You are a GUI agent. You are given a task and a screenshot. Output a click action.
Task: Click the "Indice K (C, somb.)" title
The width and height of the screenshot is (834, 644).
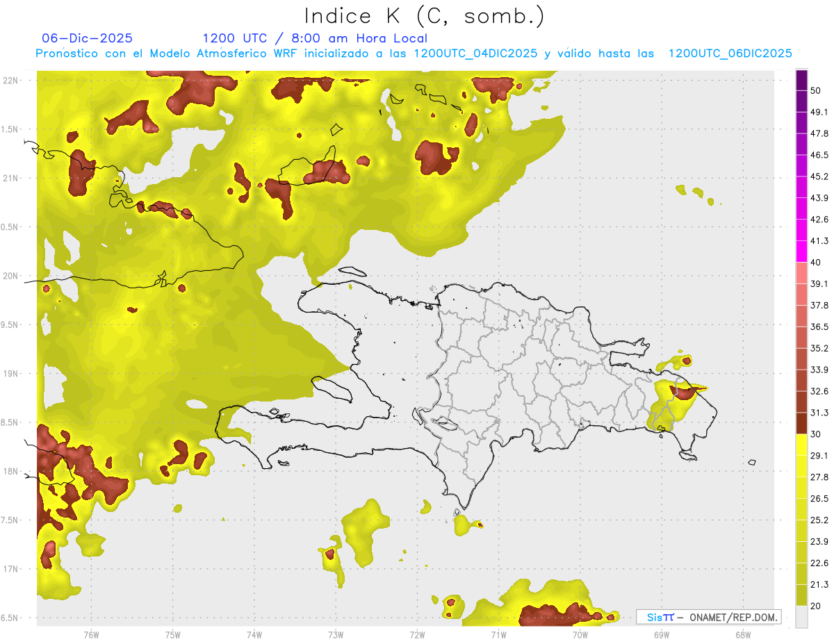pyautogui.click(x=425, y=16)
